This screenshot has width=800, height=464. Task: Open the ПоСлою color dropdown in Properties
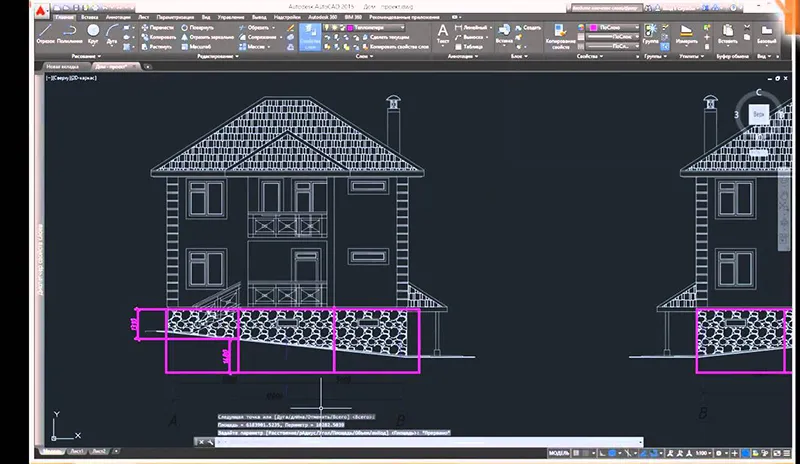tap(614, 28)
